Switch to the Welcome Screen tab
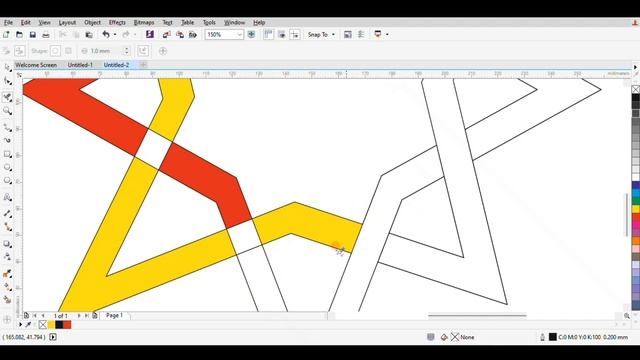 click(36, 65)
